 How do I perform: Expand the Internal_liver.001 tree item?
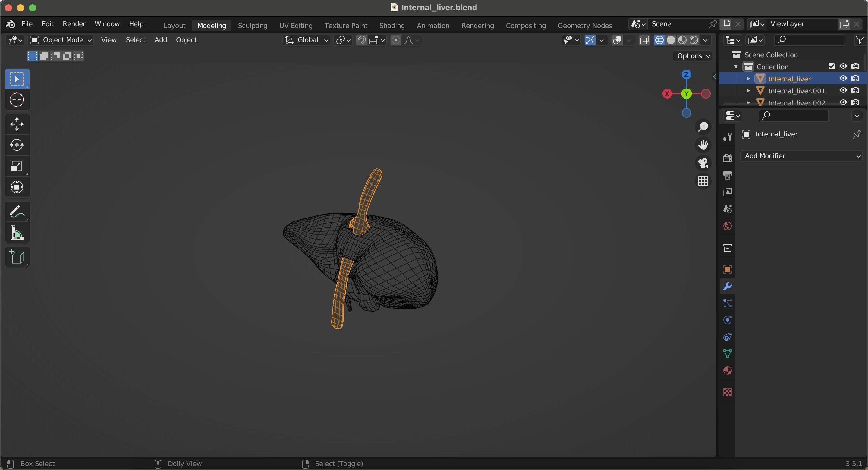pyautogui.click(x=748, y=91)
